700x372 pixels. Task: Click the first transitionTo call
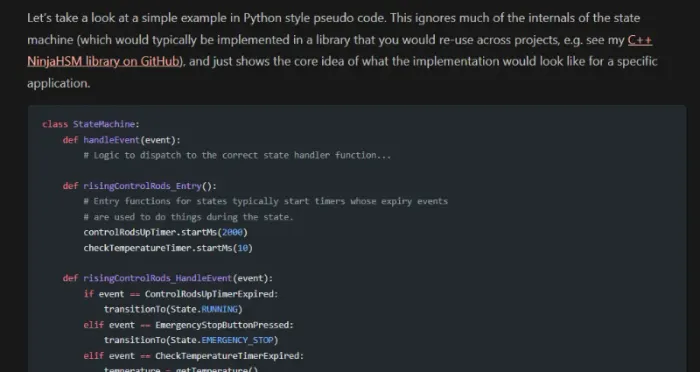click(x=173, y=309)
